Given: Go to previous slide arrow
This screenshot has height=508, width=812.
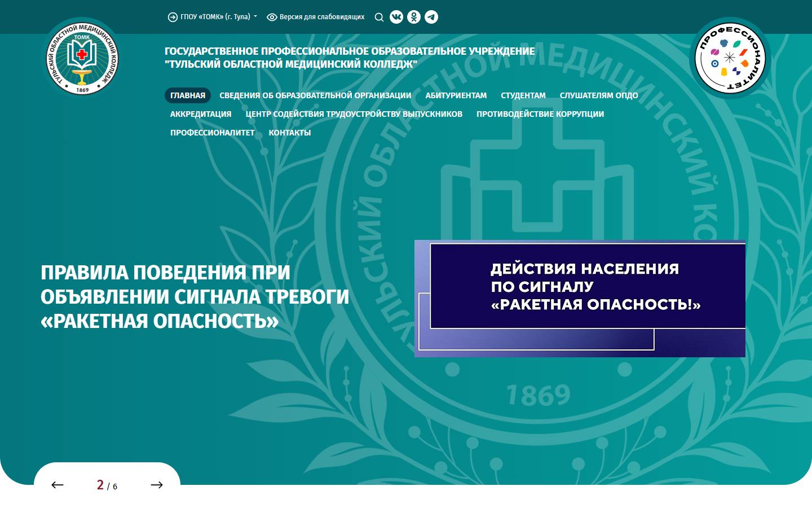Looking at the screenshot, I should pyautogui.click(x=58, y=485).
